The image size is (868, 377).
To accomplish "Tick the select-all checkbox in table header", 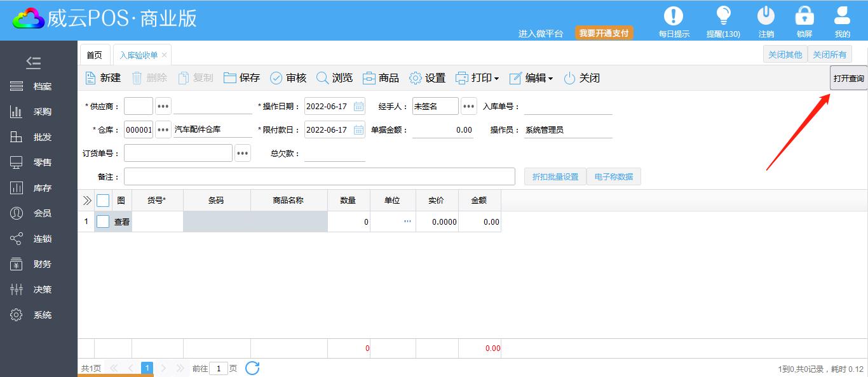I will [103, 201].
